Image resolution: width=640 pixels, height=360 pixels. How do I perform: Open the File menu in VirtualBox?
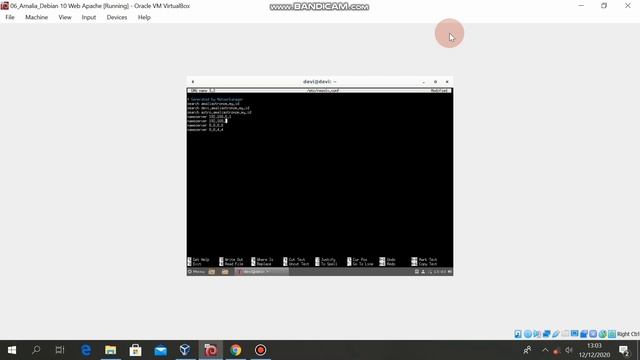point(10,17)
